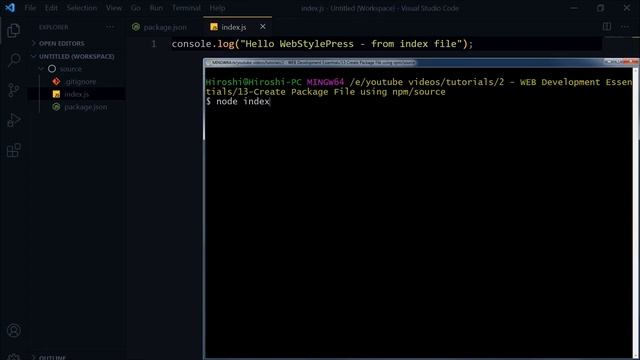This screenshot has width=640, height=360.
Task: Expand the Outline section
Action: click(49, 357)
